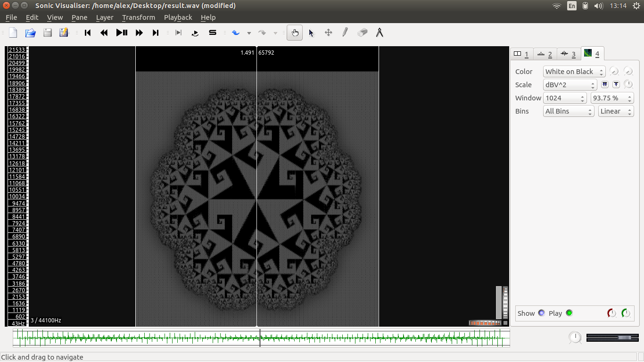This screenshot has height=362, width=644.
Task: Select the Draw pencil tool
Action: click(345, 33)
